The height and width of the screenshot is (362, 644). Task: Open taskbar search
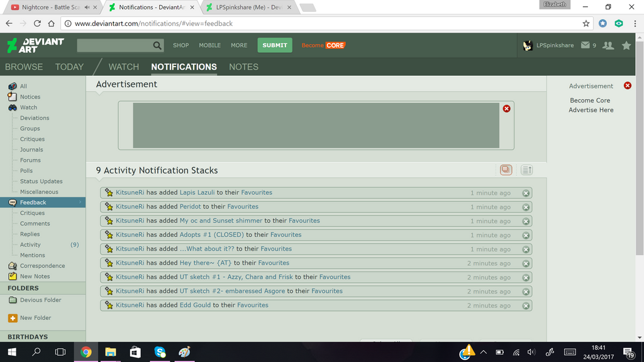point(36,352)
